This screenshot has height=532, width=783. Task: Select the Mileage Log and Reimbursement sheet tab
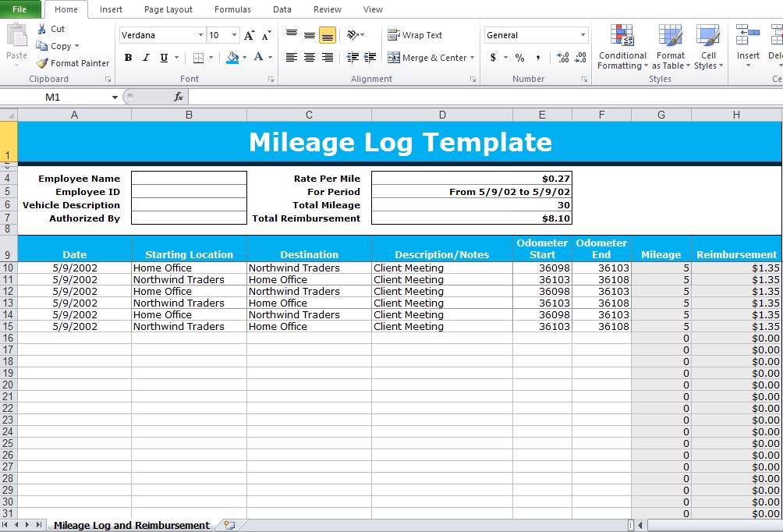(132, 525)
